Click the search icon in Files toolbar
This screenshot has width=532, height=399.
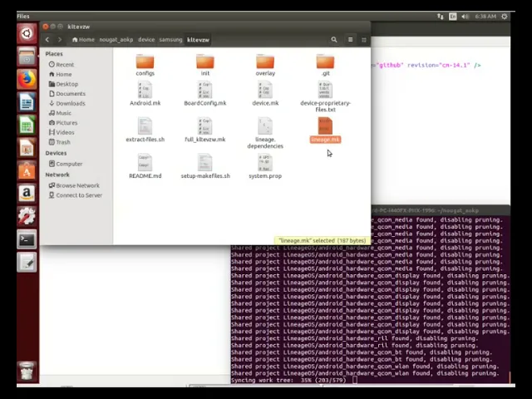tap(334, 40)
